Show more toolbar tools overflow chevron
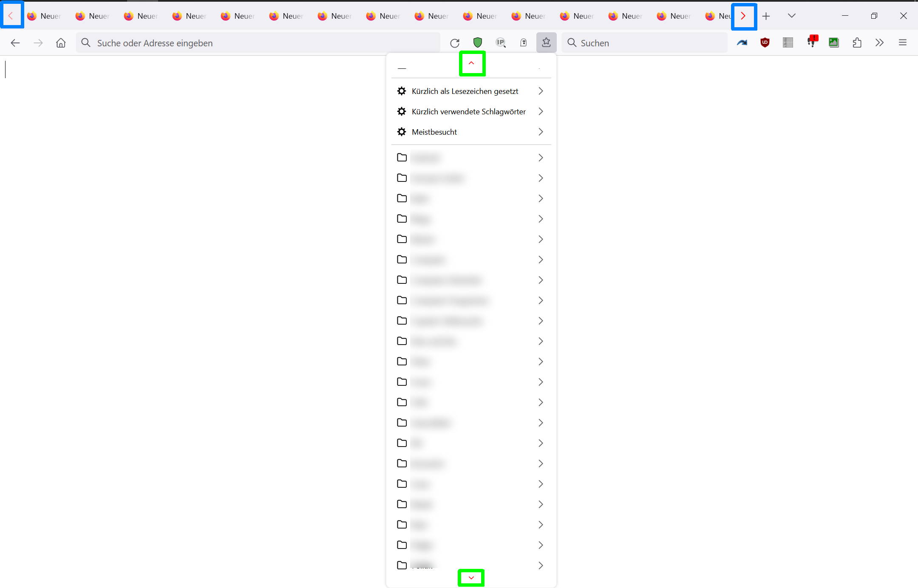918x588 pixels. pos(880,42)
